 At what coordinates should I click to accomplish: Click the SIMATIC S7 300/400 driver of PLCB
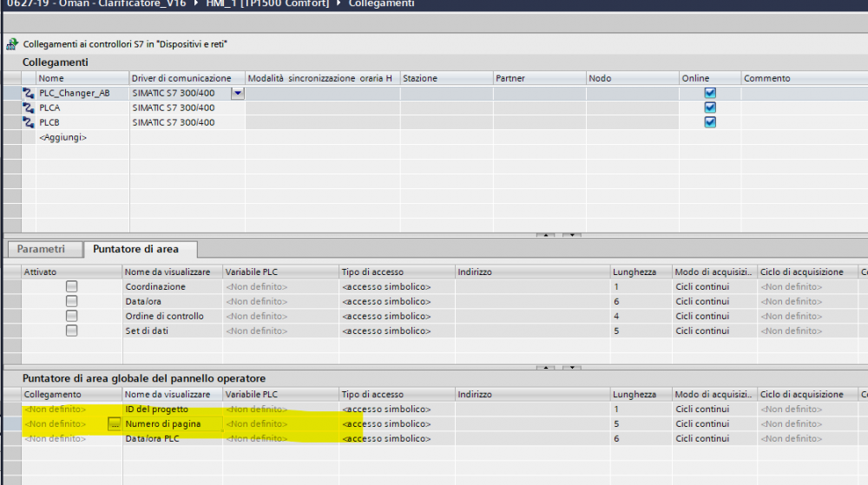[174, 122]
